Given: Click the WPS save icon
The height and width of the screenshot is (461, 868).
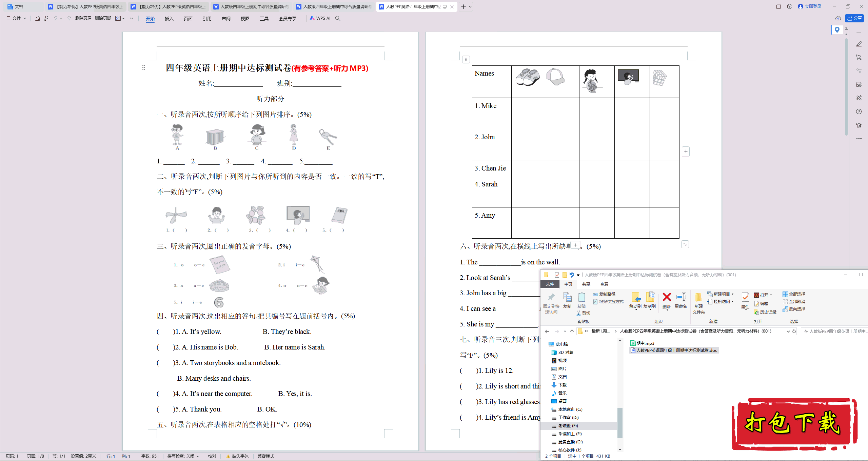Looking at the screenshot, I should (x=37, y=18).
